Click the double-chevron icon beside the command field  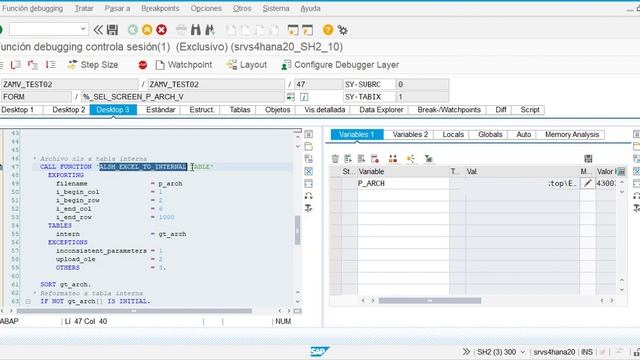pos(98,30)
